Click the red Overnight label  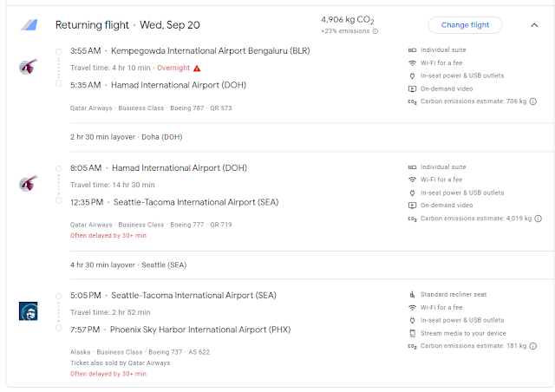coord(173,68)
